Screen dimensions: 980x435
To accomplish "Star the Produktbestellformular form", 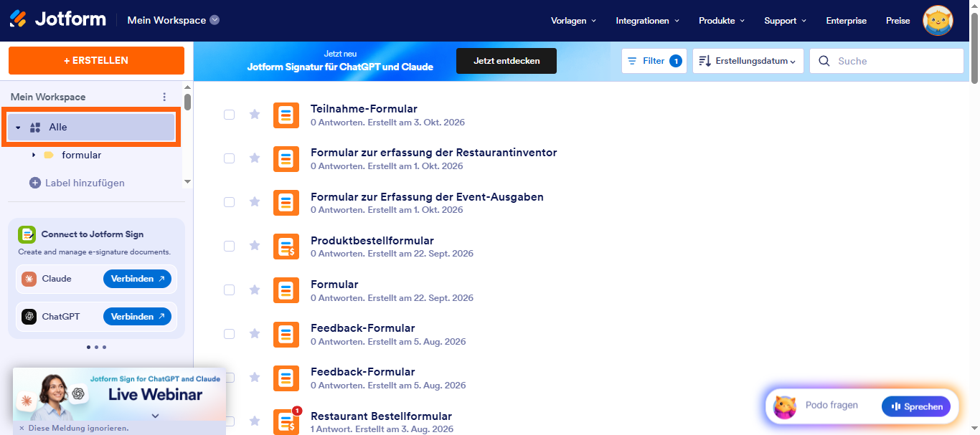I will 255,246.
